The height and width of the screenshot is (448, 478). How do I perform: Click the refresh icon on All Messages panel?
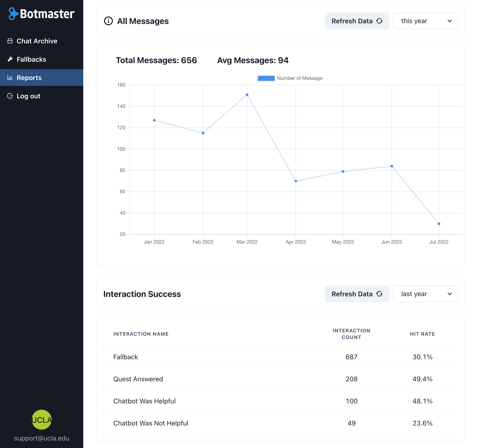click(x=379, y=21)
